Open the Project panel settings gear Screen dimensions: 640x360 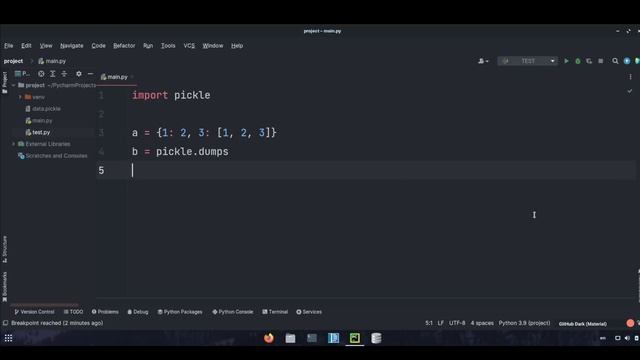[79, 73]
